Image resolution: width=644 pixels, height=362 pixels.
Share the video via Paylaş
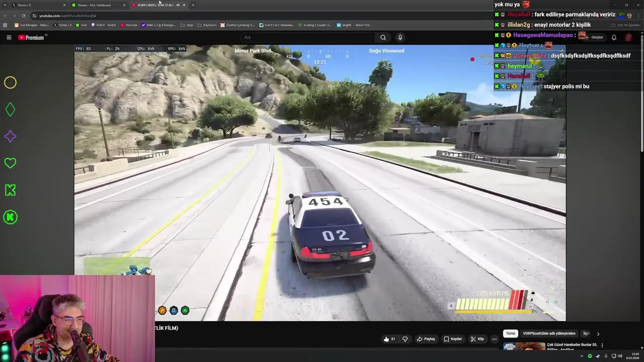426,339
